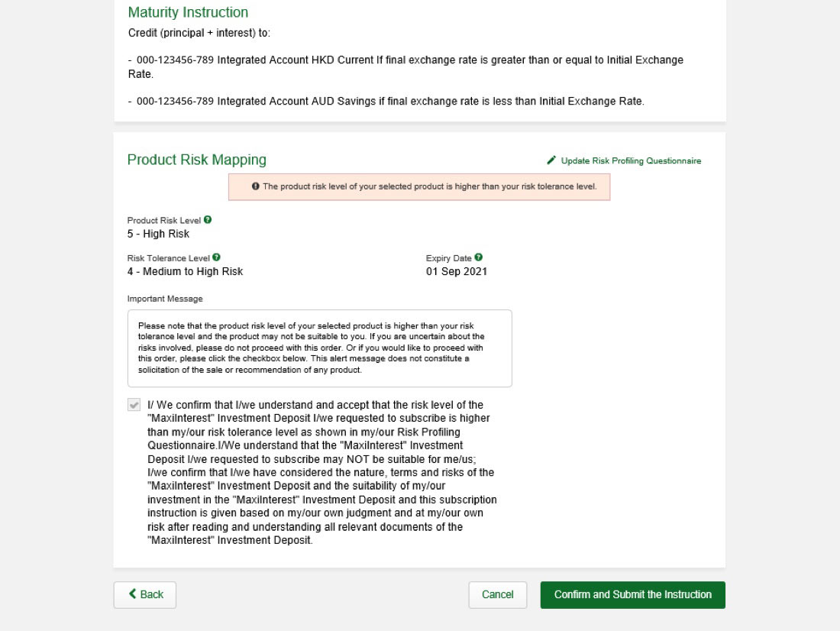Click inside the Important Message text box
Screen dimensions: 840x631
pos(319,348)
